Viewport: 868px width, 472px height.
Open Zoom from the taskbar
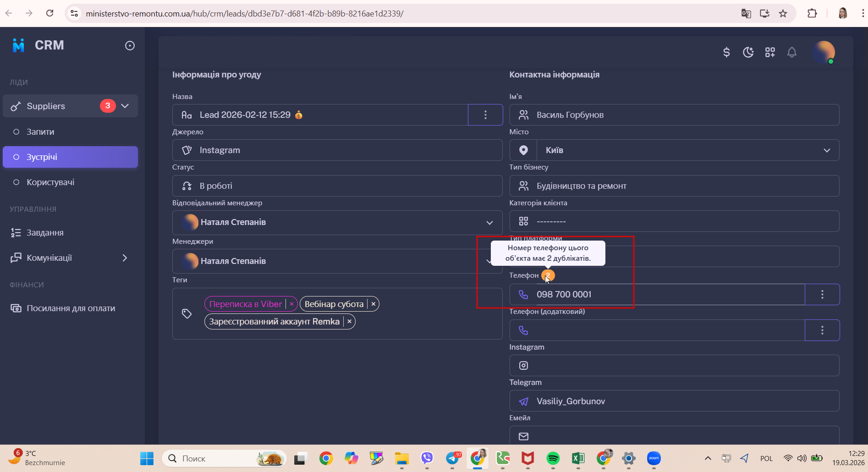click(654, 458)
